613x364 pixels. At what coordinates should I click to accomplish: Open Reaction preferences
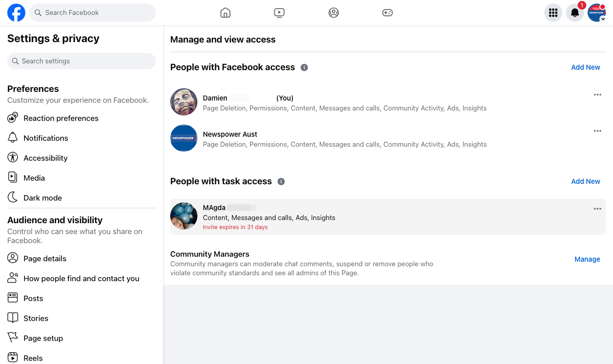(81, 118)
